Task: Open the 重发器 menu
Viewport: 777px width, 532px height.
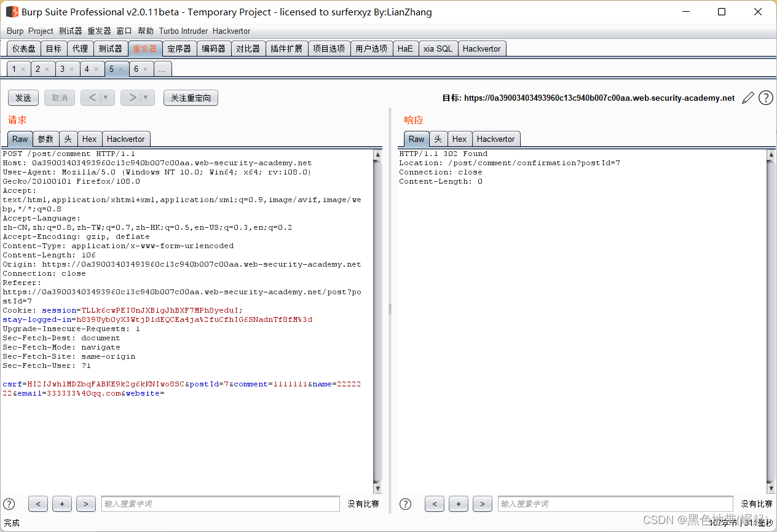Action: [99, 31]
